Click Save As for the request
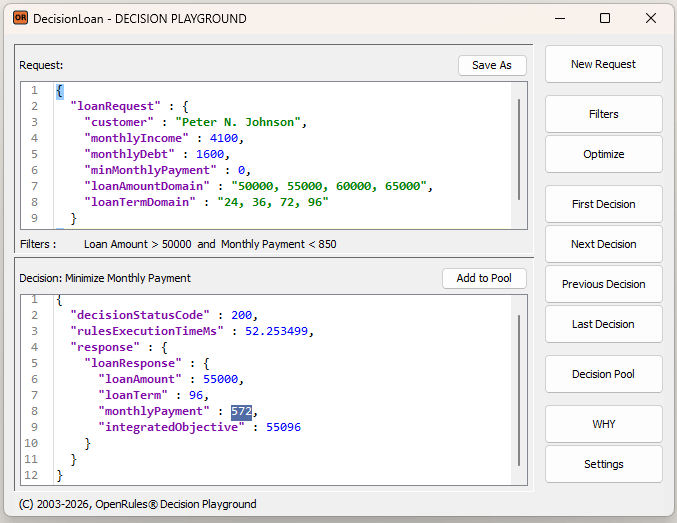Screen dimensions: 677x523 (492, 65)
